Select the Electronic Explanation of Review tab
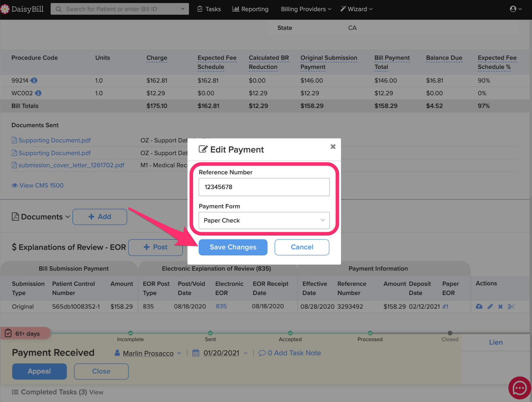The image size is (532, 402). pos(216,269)
